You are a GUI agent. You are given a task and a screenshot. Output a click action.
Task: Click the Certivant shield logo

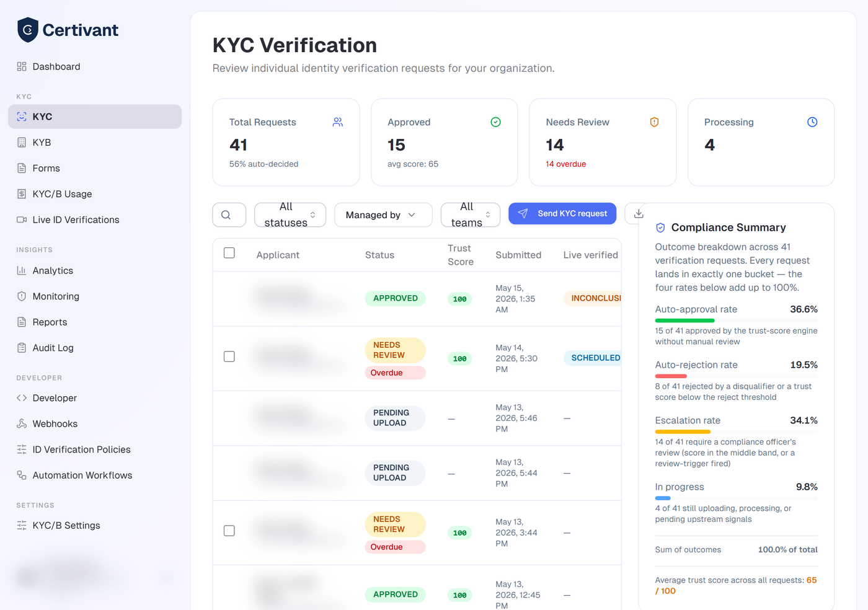28,30
